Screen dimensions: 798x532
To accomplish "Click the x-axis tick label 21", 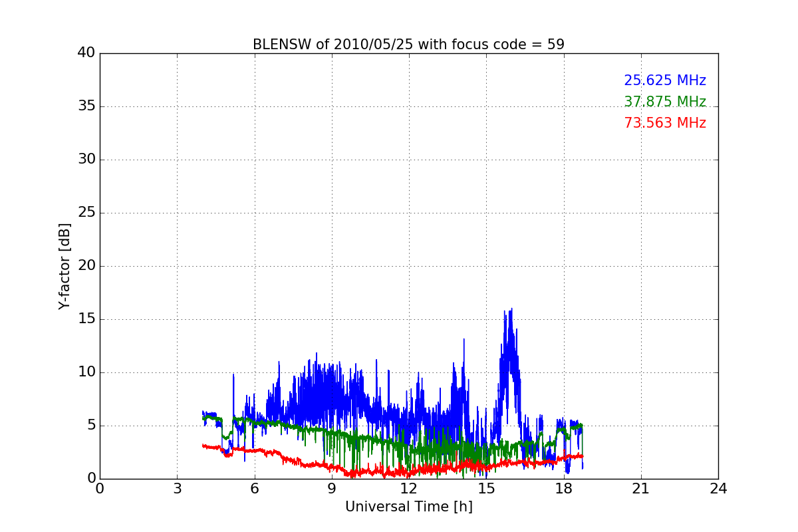I will click(641, 488).
